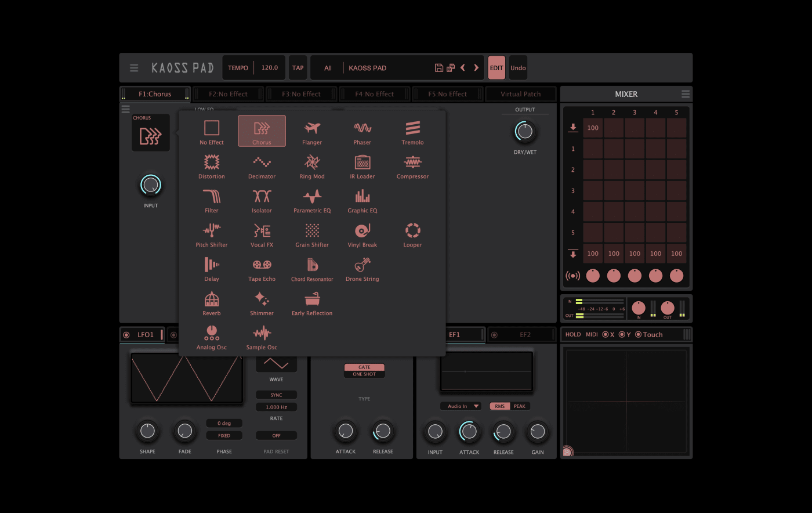Click the save preset icon

click(439, 68)
